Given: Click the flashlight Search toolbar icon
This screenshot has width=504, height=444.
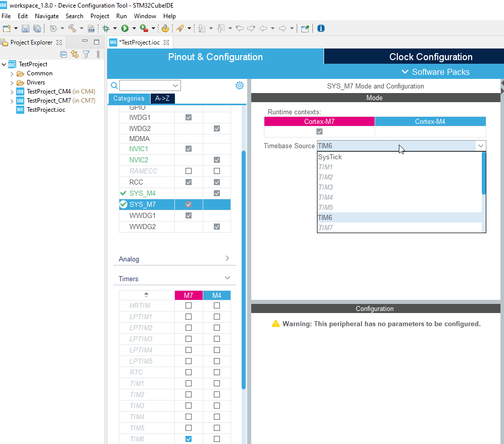Looking at the screenshot, I should [x=180, y=29].
